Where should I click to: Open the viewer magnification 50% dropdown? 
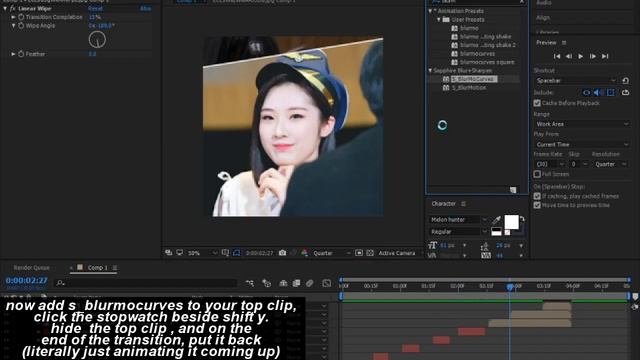tap(202, 253)
